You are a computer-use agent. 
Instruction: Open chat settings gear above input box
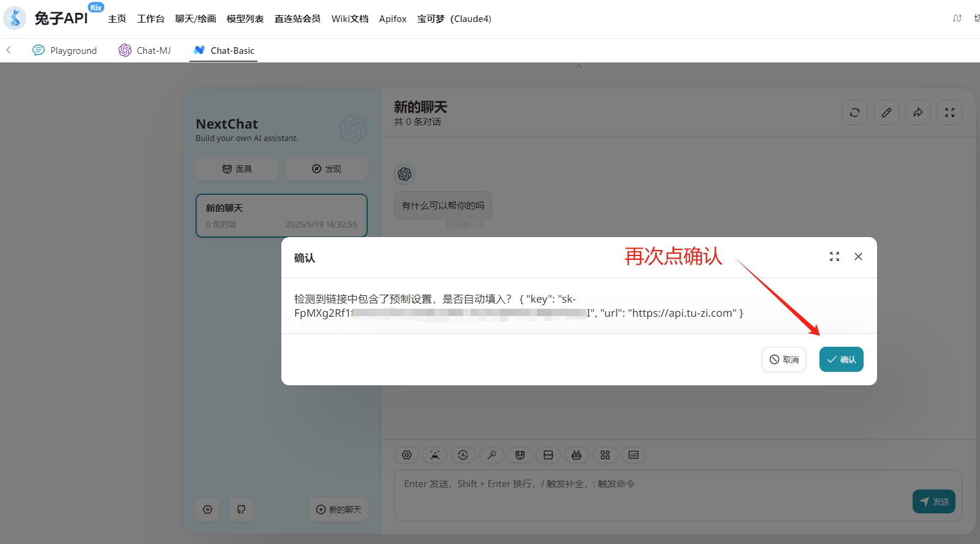coord(406,455)
